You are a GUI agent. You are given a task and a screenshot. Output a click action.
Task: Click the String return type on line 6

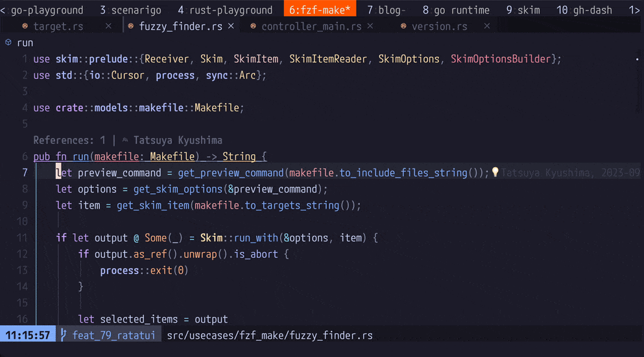pos(239,157)
